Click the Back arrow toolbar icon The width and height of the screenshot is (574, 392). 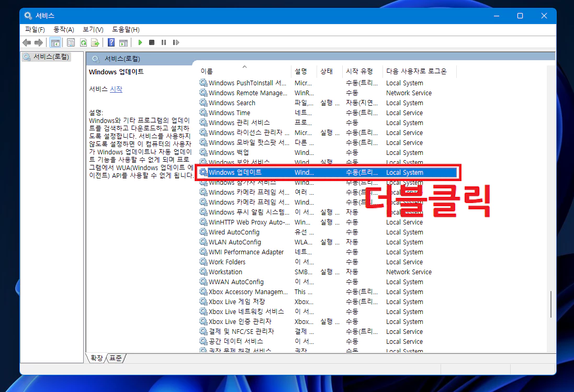click(x=27, y=42)
